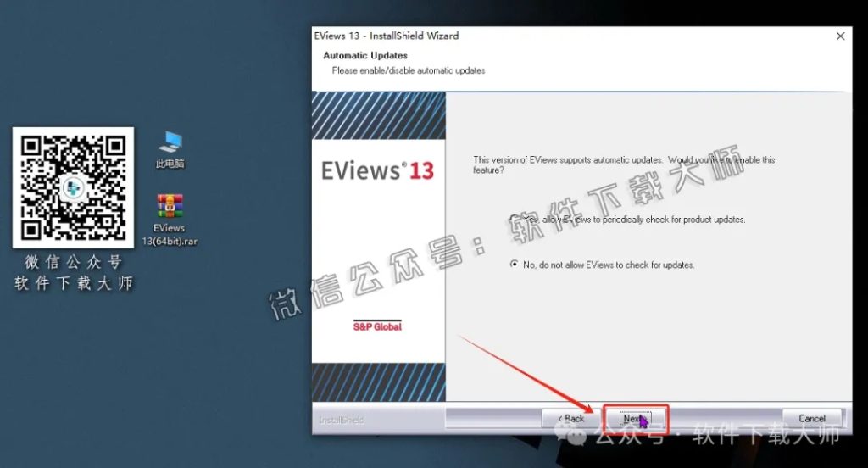
Task: Click the Next button
Action: click(x=635, y=419)
